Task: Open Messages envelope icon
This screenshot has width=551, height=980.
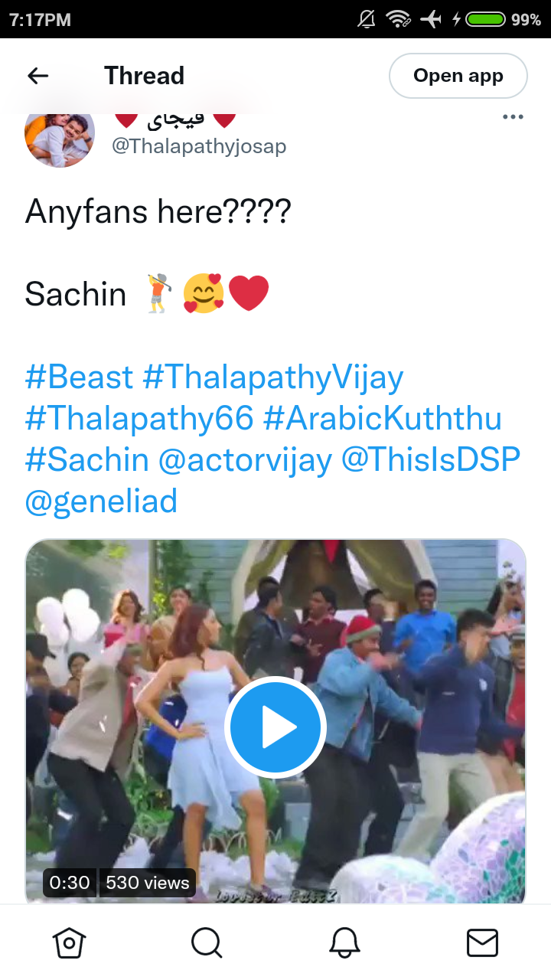Action: [482, 943]
